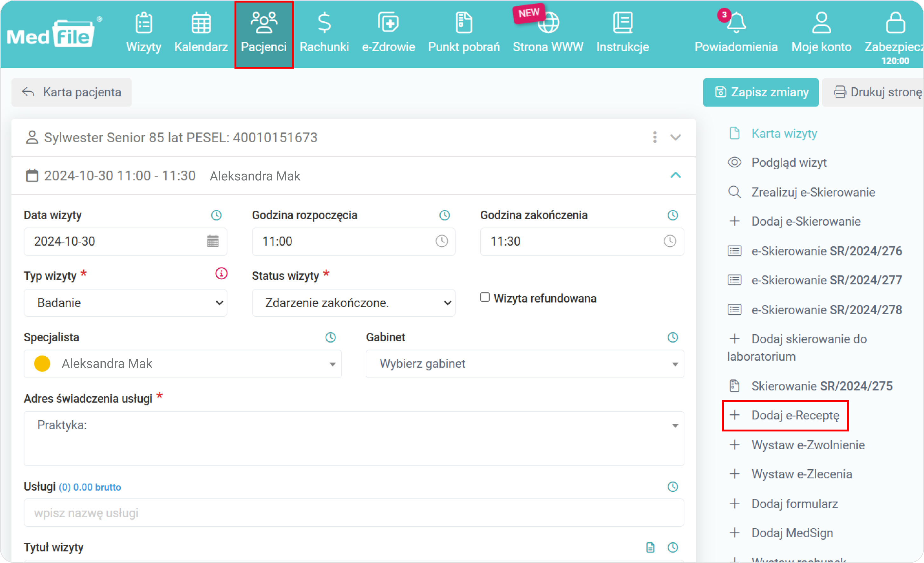
Task: Click the Zapisz zmiany button
Action: (760, 92)
